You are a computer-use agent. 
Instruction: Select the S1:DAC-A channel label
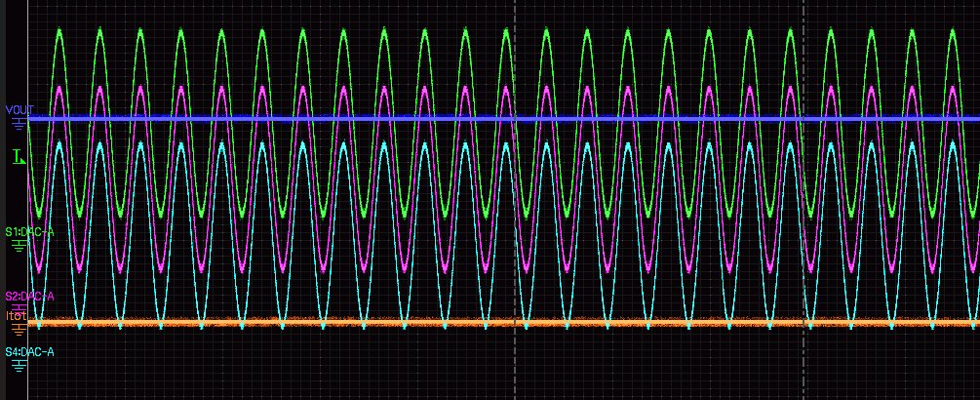(x=29, y=232)
